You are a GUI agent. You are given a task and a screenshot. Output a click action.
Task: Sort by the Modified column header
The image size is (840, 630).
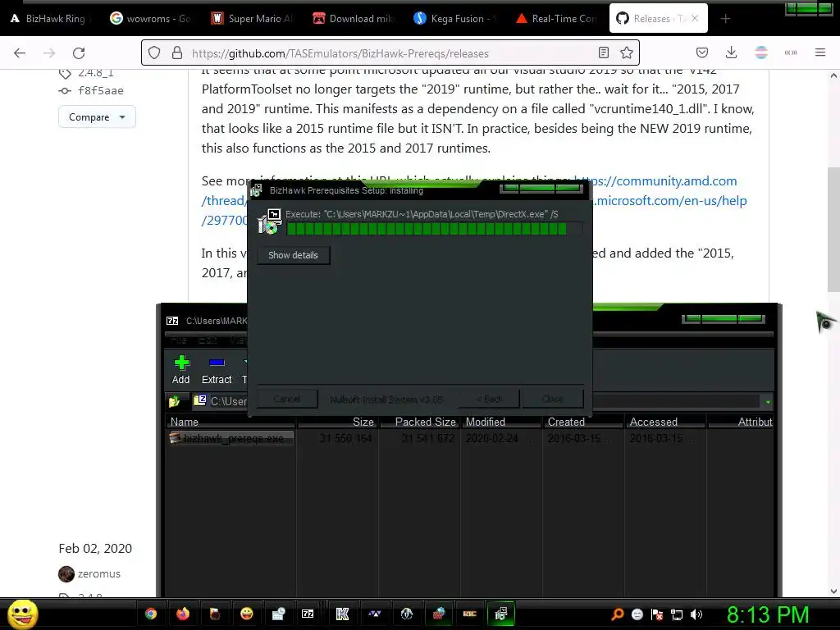pos(502,422)
